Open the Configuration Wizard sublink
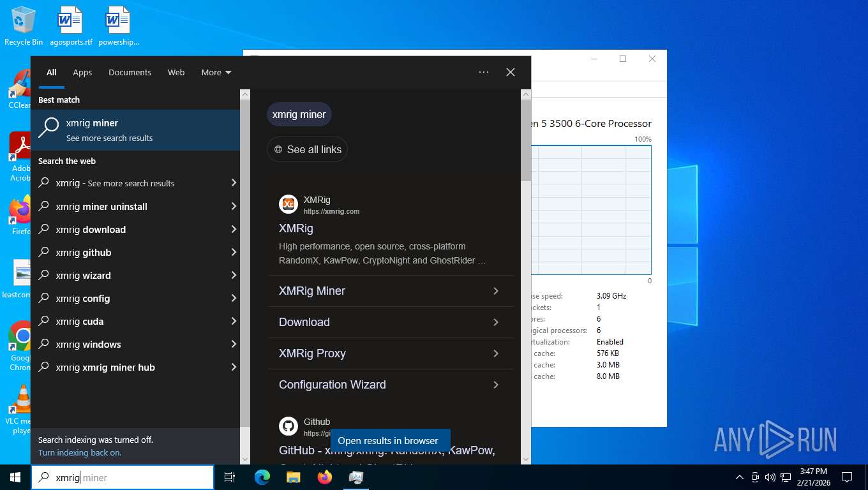Image resolution: width=868 pixels, height=490 pixels. (390, 385)
